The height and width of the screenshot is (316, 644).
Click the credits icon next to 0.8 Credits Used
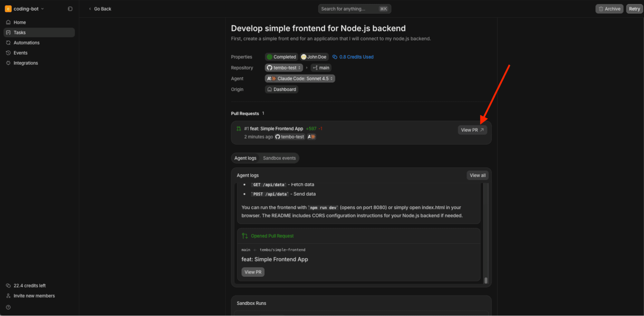click(x=334, y=57)
